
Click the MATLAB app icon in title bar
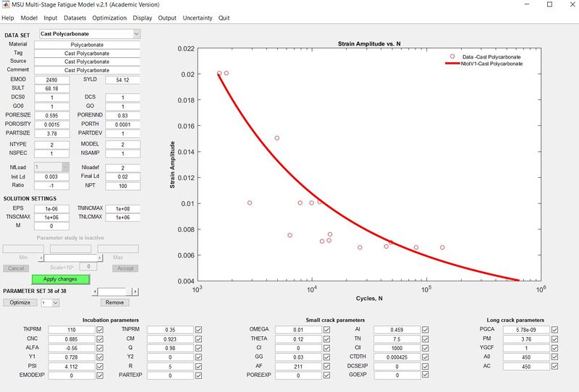click(x=6, y=4)
